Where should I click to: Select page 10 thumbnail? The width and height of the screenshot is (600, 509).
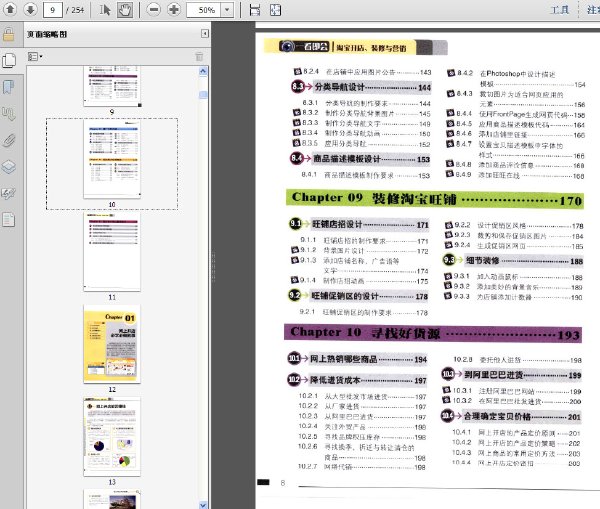pyautogui.click(x=112, y=160)
